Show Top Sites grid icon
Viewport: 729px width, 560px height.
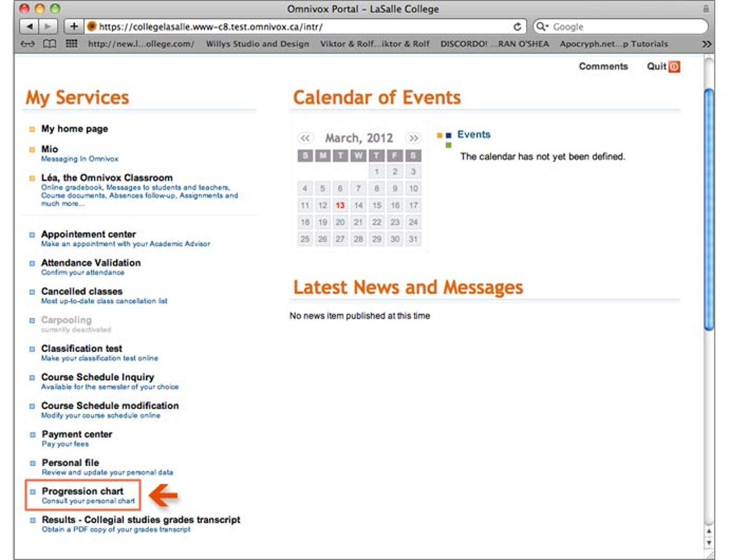pos(71,44)
